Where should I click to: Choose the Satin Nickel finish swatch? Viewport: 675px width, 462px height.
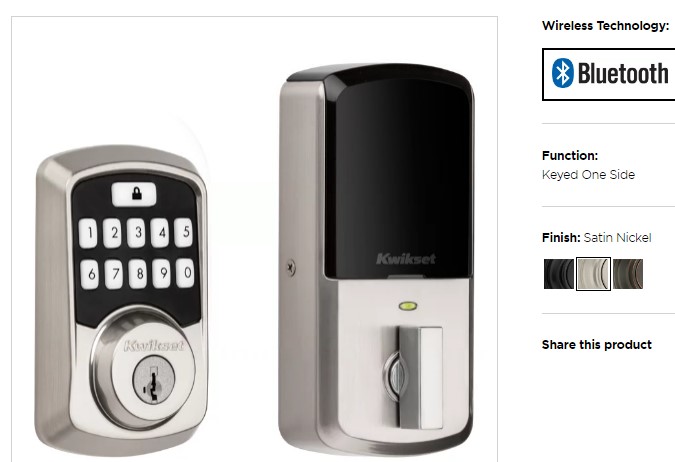(593, 274)
